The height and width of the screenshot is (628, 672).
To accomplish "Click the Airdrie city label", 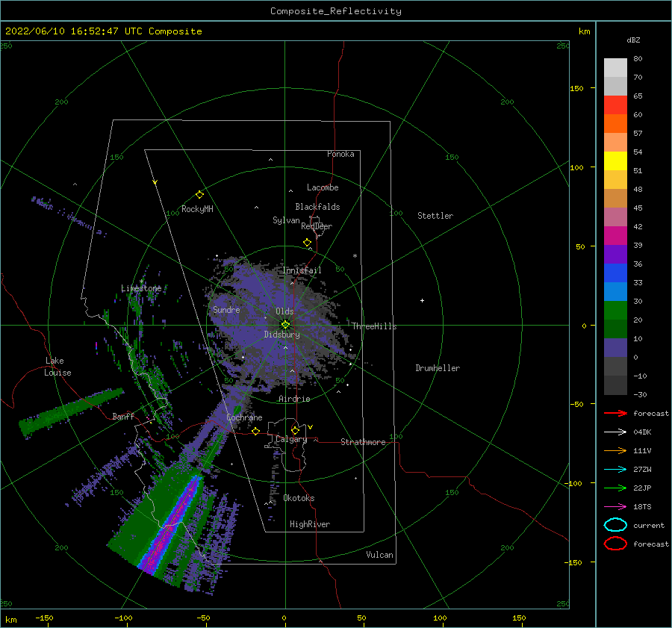I will [x=294, y=399].
